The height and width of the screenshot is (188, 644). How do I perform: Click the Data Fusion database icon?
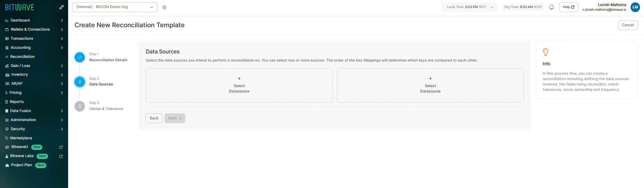[7, 111]
